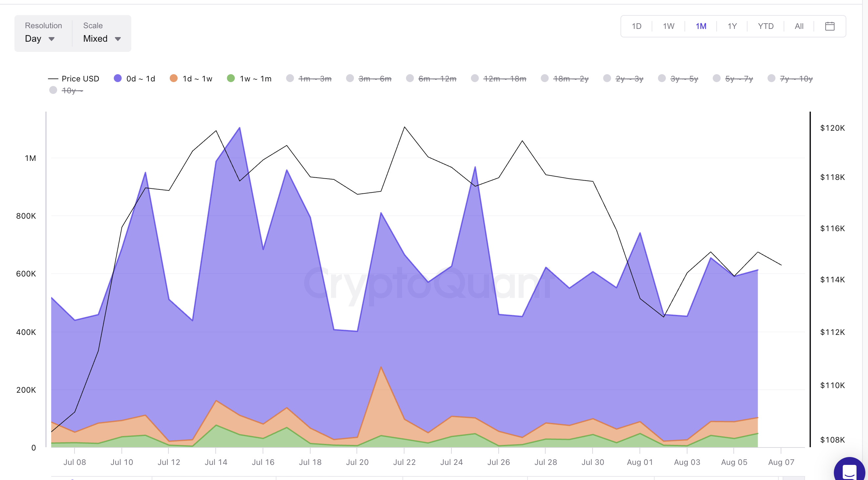This screenshot has height=480, width=868.
Task: Choose the All time range
Action: point(799,26)
